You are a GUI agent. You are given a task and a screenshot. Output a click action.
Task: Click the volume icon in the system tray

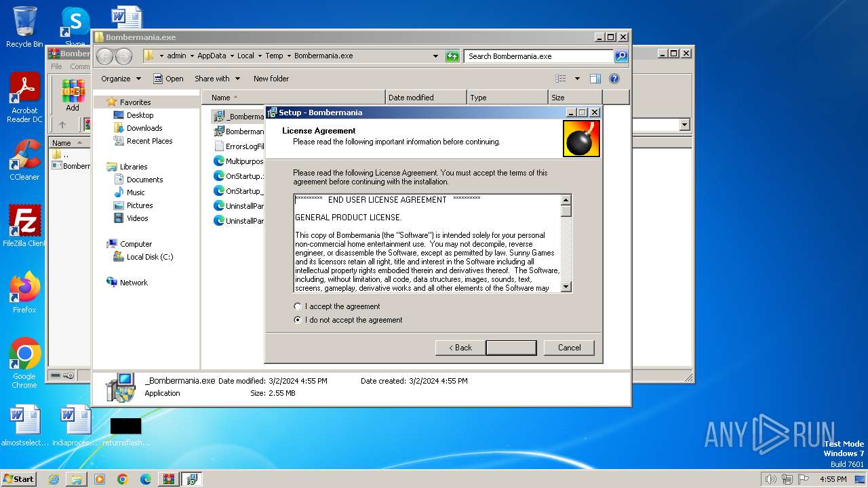[x=770, y=479]
